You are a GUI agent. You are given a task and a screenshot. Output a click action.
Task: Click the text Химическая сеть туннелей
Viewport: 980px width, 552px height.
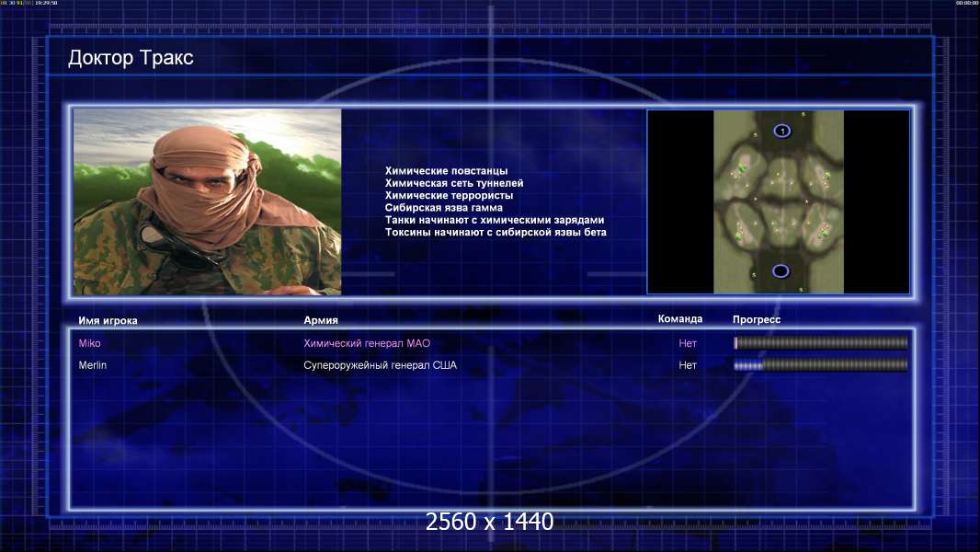454,183
